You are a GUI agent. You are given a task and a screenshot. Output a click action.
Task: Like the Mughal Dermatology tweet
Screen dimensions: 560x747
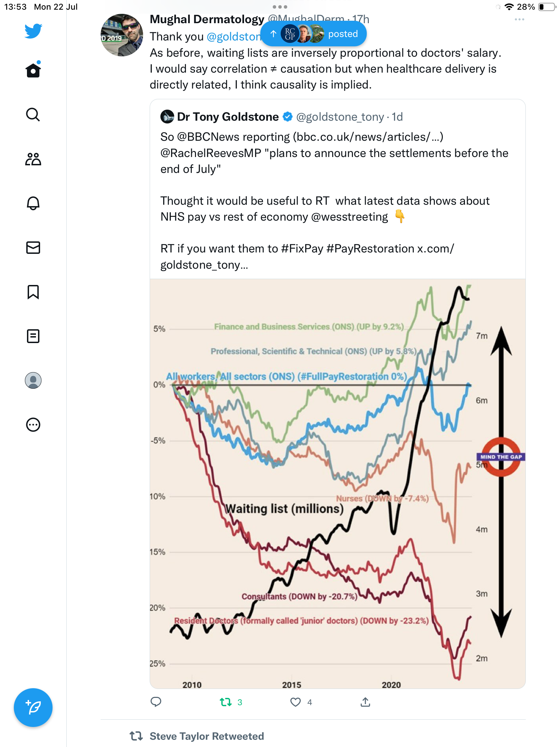(x=296, y=702)
